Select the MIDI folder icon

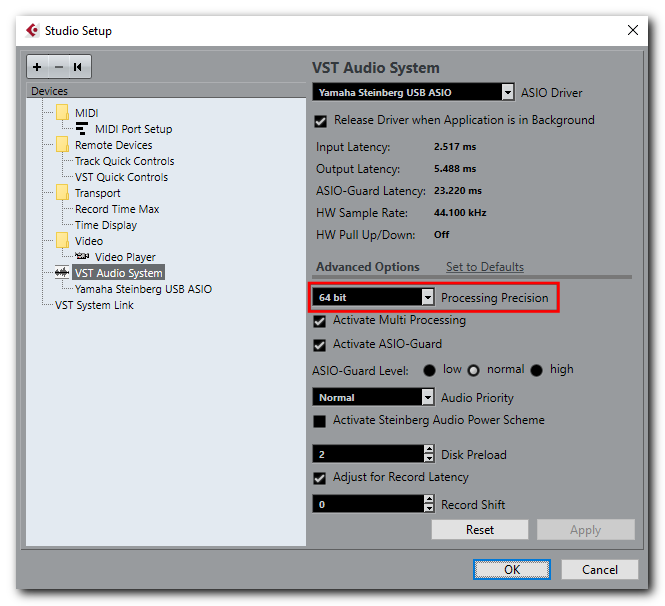(x=63, y=113)
